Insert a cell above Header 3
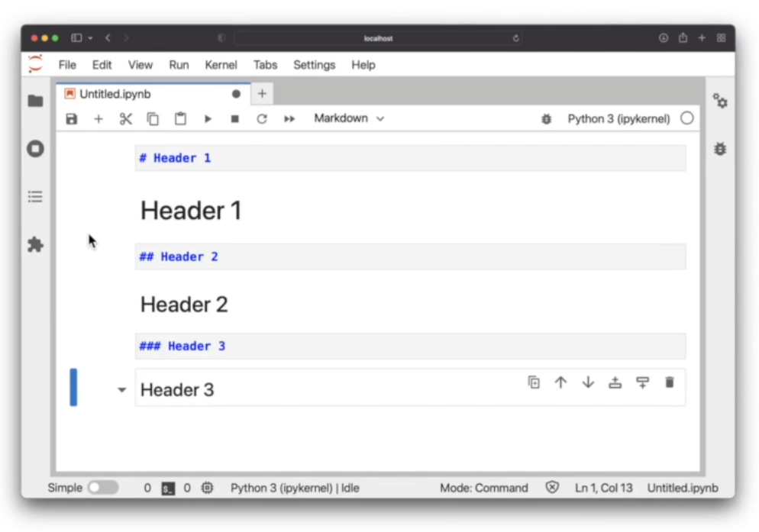This screenshot has height=532, width=759. pyautogui.click(x=615, y=382)
